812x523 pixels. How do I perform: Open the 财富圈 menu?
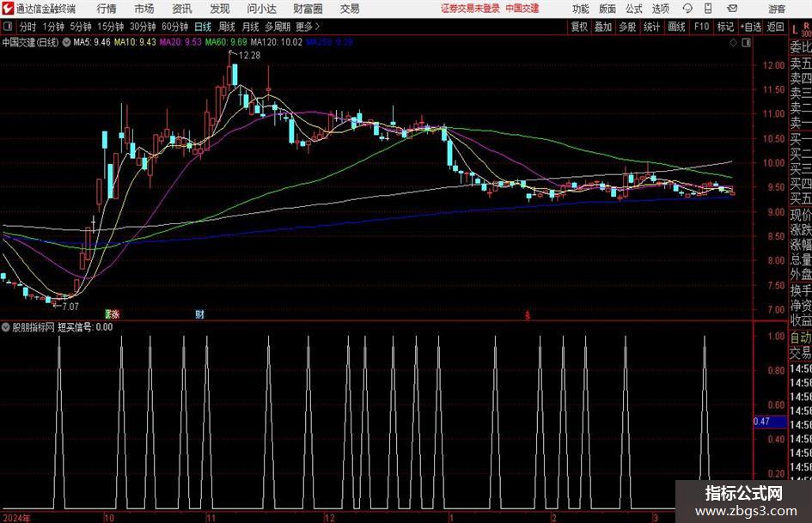click(308, 9)
